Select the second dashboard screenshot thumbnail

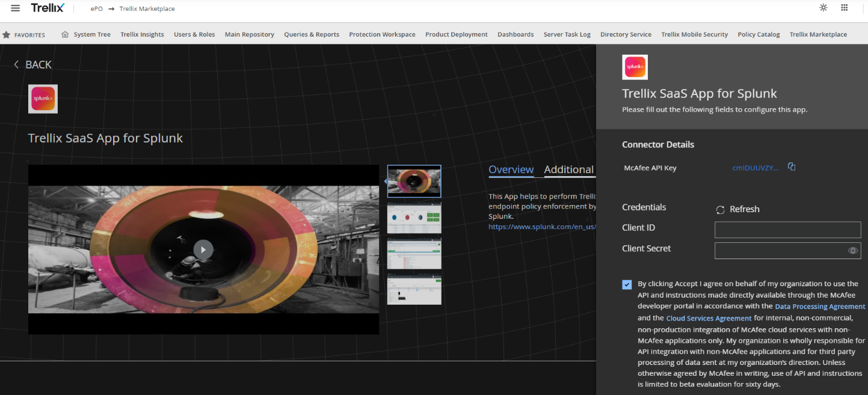pyautogui.click(x=414, y=218)
